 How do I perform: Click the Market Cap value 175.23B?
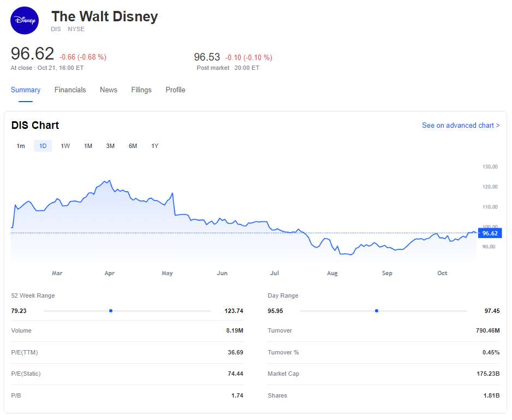[488, 374]
